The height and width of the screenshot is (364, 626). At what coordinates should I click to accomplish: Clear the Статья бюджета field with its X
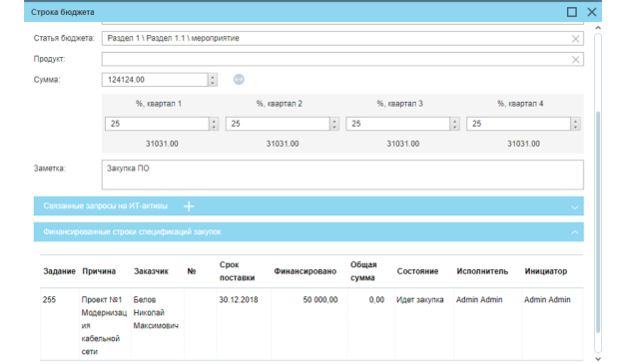(x=575, y=39)
